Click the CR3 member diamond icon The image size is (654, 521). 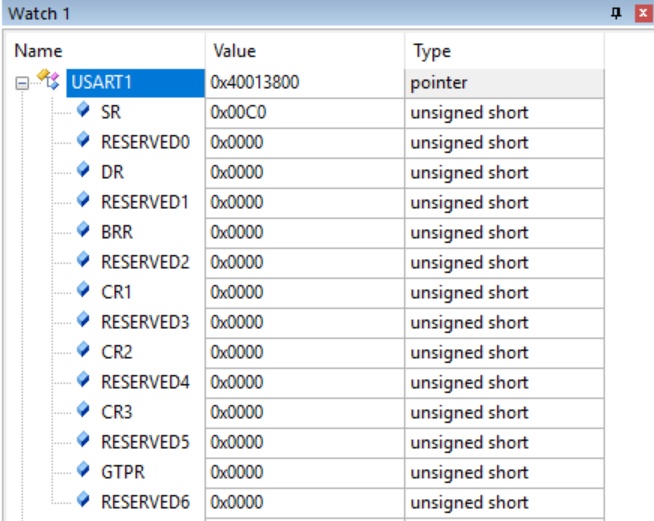[83, 410]
